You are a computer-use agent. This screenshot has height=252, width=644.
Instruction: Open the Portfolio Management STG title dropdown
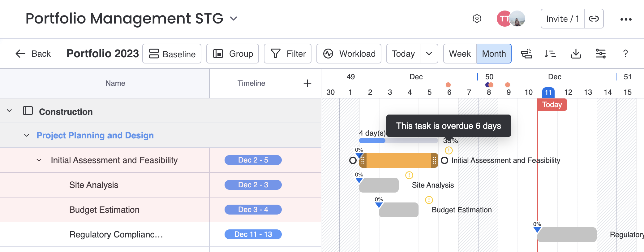tap(234, 19)
